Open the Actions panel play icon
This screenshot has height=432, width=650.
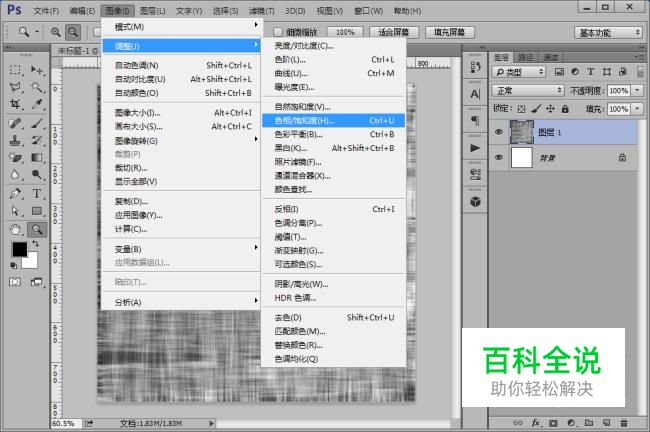(x=475, y=148)
